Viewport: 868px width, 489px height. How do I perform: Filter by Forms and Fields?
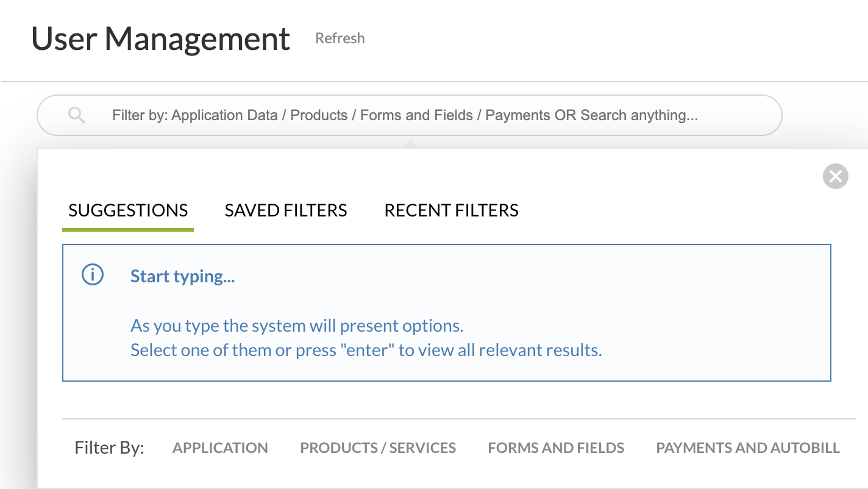tap(556, 448)
